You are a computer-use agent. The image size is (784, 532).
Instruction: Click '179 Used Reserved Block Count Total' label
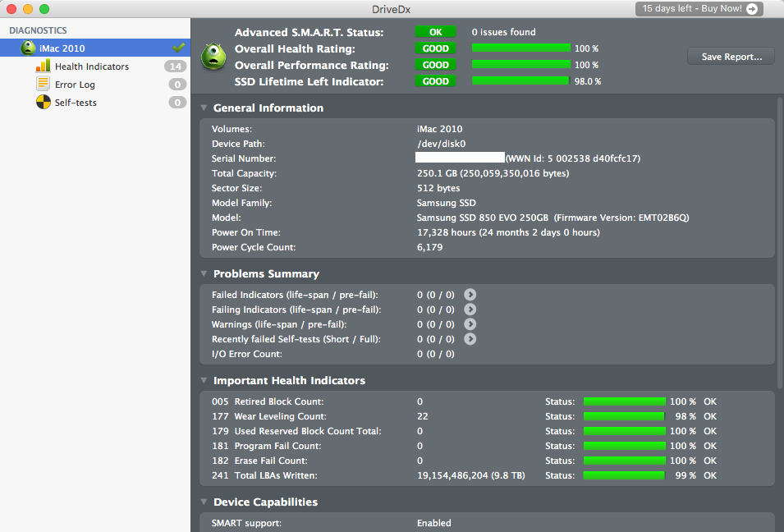pos(296,431)
